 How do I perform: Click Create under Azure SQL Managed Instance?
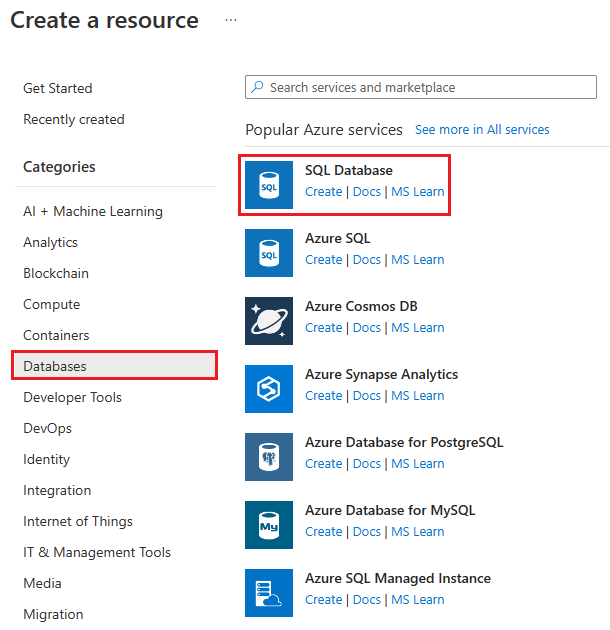pyautogui.click(x=323, y=599)
